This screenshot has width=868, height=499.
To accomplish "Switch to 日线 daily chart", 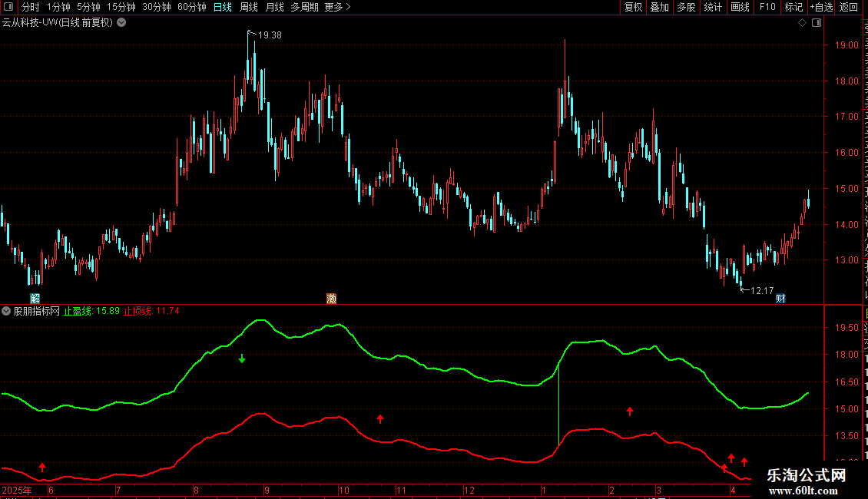I will click(x=223, y=7).
